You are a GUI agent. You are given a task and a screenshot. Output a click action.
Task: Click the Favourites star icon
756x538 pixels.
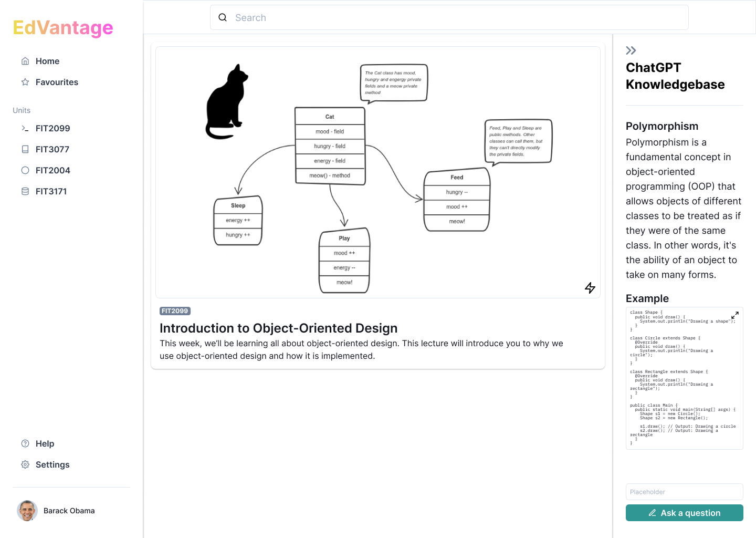pyautogui.click(x=25, y=82)
